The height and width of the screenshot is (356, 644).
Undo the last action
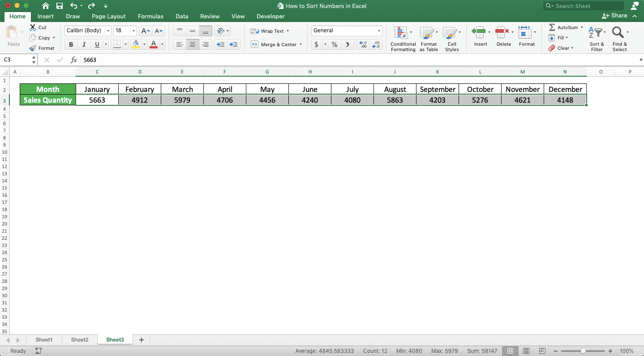coord(74,6)
